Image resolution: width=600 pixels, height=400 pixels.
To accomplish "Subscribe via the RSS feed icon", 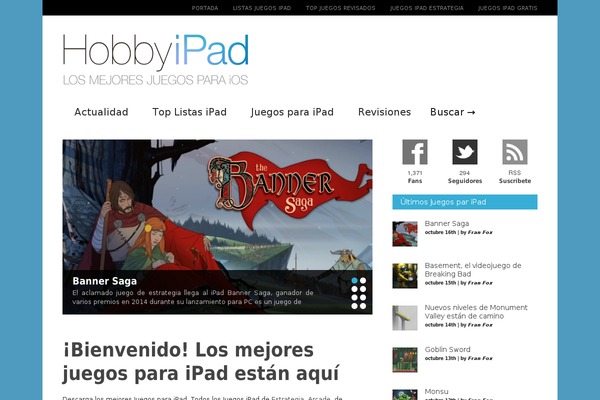I will [515, 152].
